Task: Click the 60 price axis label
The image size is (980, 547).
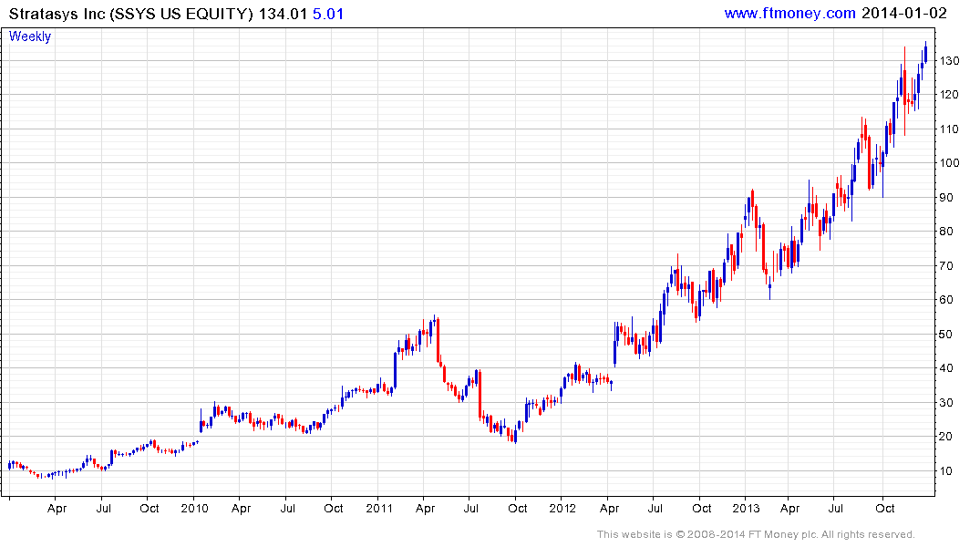Action: coord(946,300)
